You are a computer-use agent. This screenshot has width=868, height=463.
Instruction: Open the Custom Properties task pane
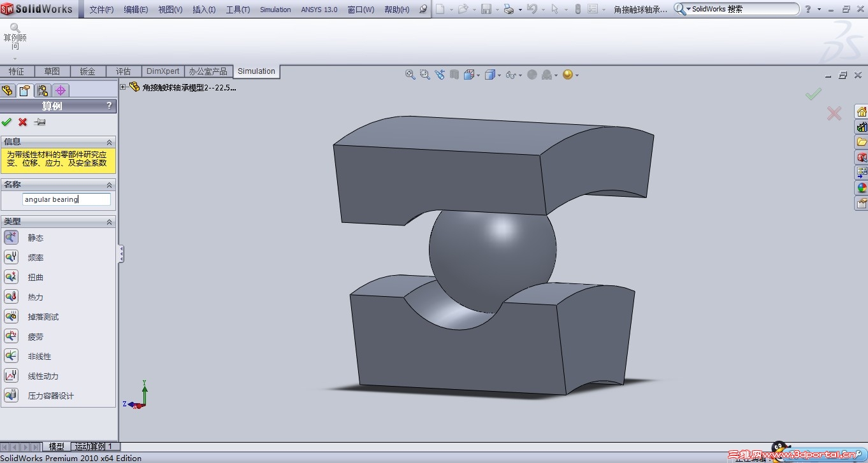tap(862, 203)
